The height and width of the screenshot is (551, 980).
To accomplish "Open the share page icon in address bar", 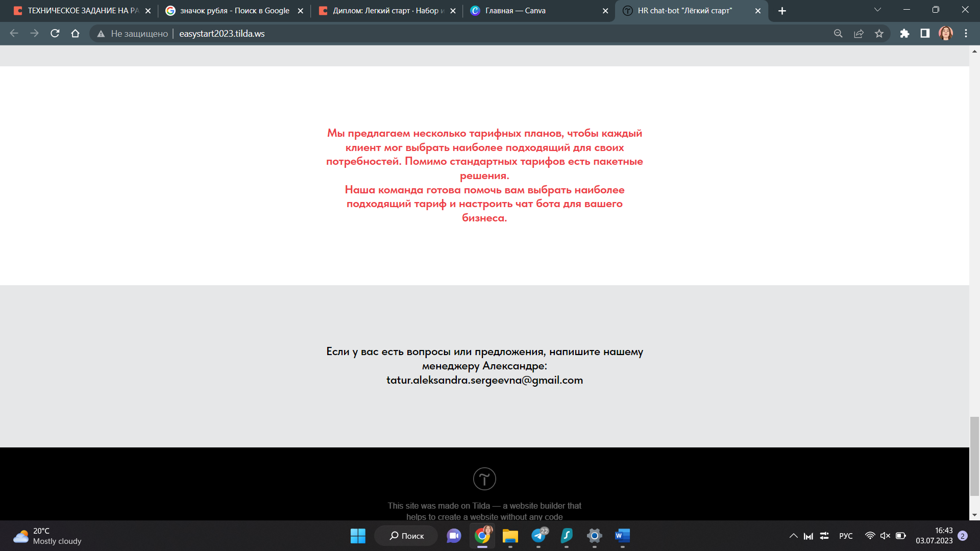I will pyautogui.click(x=859, y=34).
